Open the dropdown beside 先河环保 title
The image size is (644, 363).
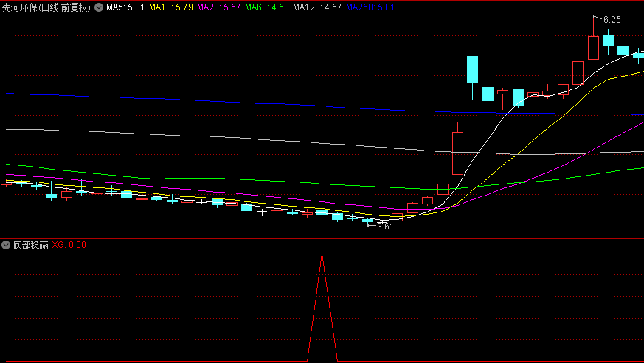tap(99, 7)
